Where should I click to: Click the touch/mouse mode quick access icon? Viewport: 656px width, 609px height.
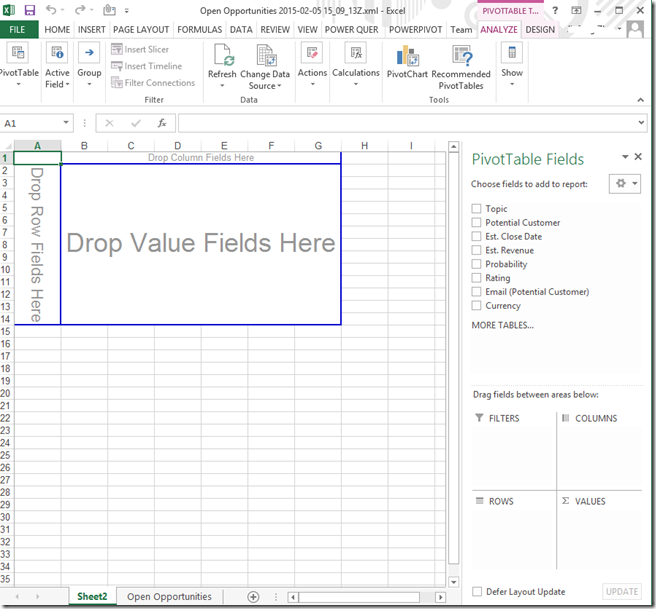coord(109,10)
